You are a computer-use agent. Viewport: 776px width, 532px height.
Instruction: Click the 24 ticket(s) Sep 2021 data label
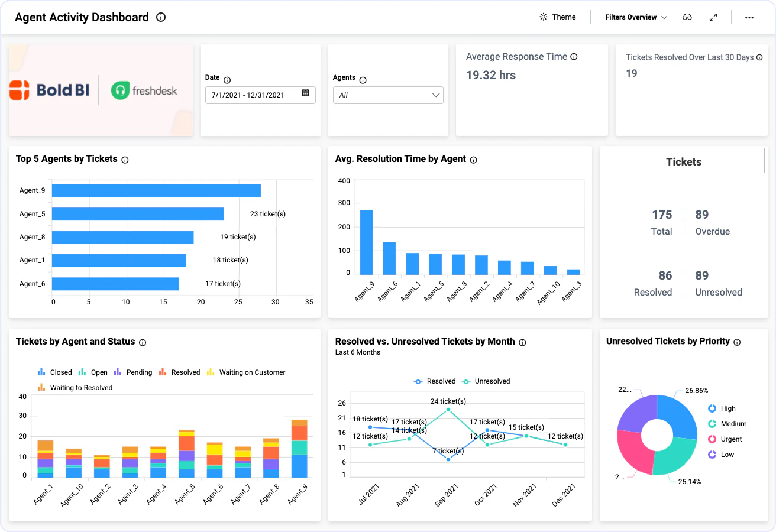[x=448, y=401]
